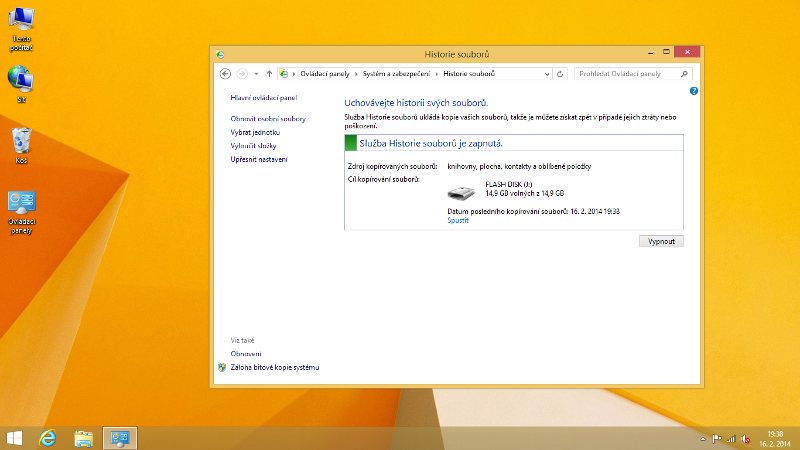Click the FLASH DISK drive icon

[x=463, y=191]
